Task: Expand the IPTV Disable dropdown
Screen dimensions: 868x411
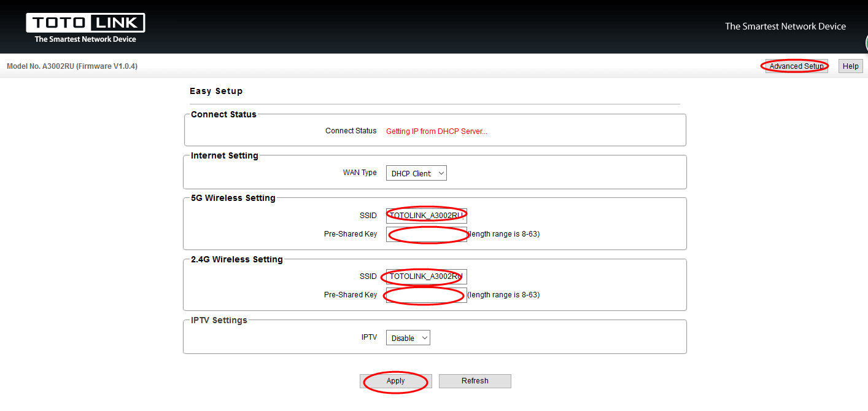Action: [408, 338]
